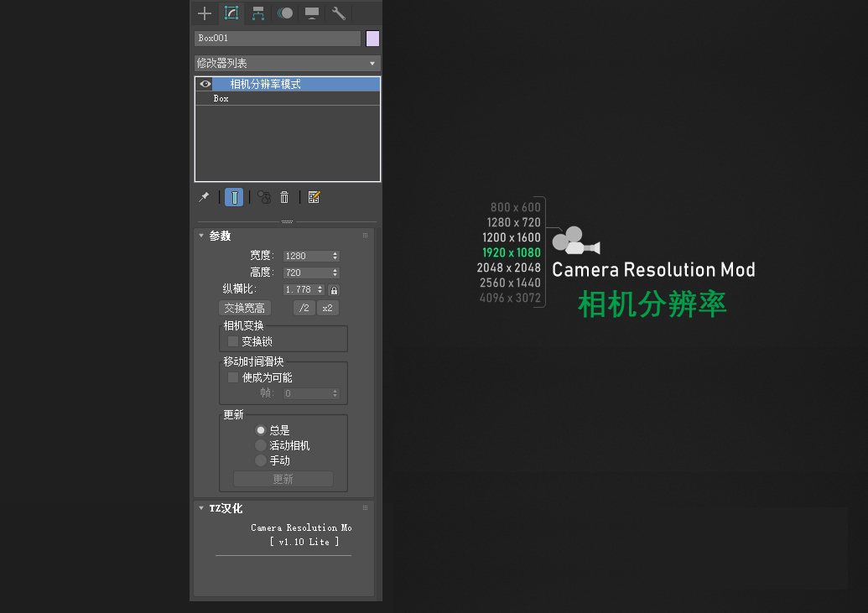The width and height of the screenshot is (868, 613).
Task: Click the x2 resolution button
Action: pos(327,308)
